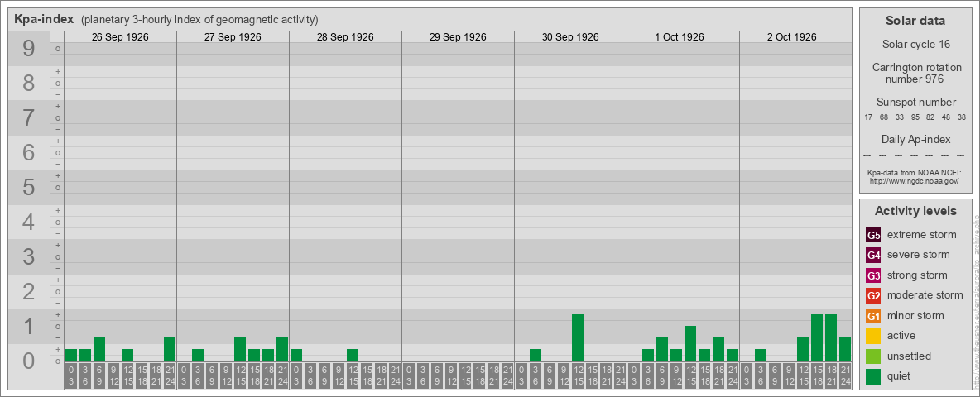Screen dimensions: 980x397
Task: Click the 26 Sep 21-24 green bar
Action: pyautogui.click(x=170, y=350)
